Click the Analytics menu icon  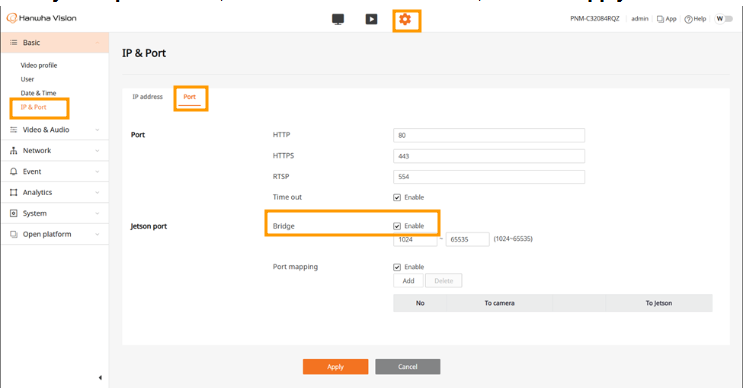(14, 192)
